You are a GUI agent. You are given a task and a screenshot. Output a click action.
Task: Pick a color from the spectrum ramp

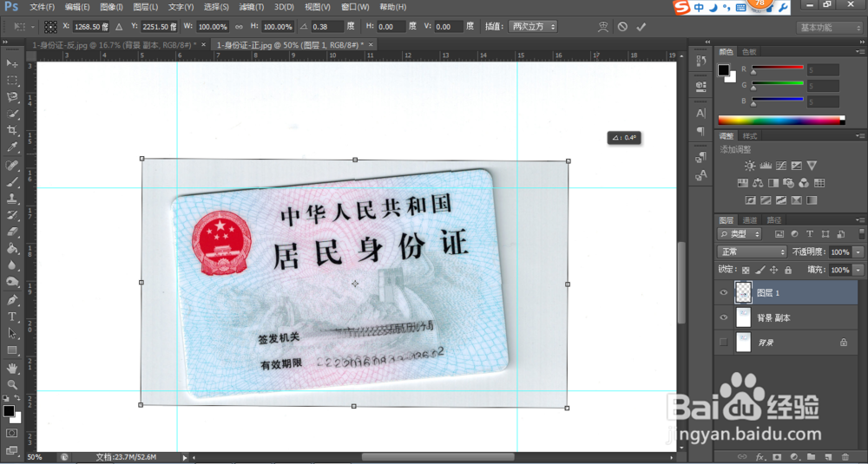[x=781, y=120]
